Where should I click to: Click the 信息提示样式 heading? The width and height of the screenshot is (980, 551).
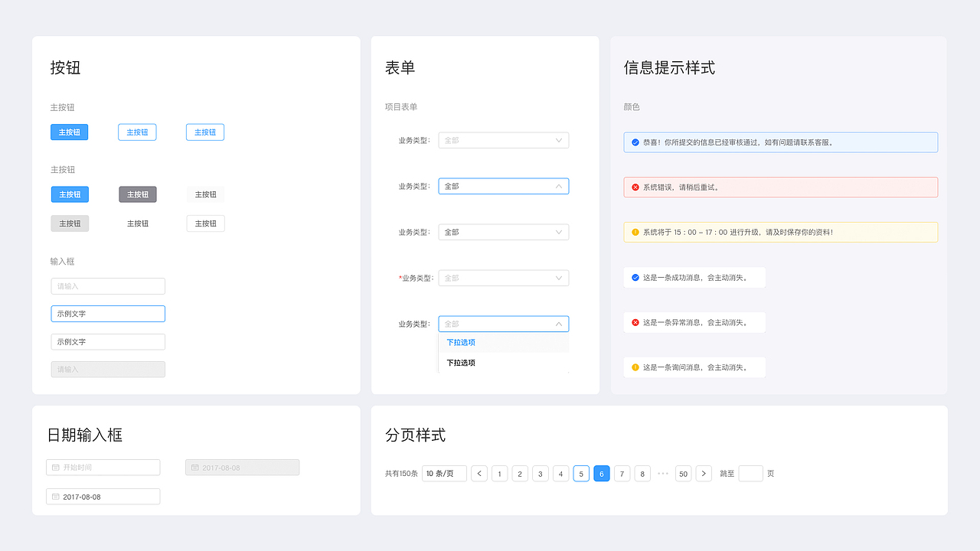point(669,67)
